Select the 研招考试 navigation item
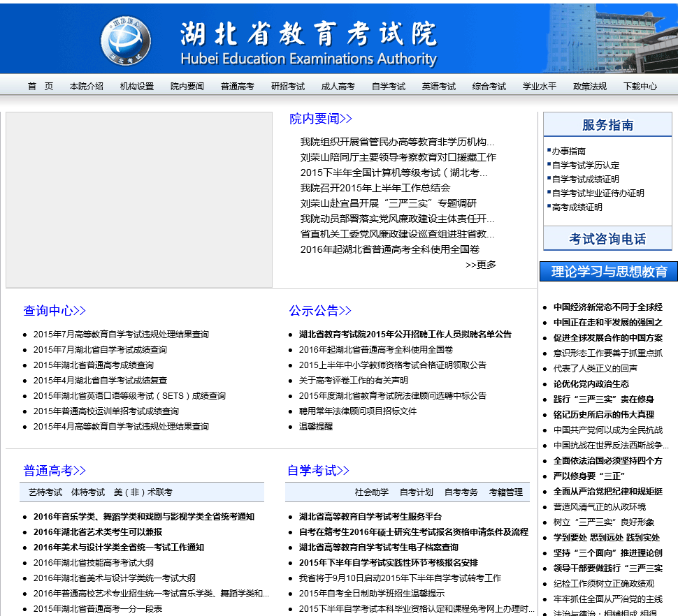The width and height of the screenshot is (678, 616). 288,87
